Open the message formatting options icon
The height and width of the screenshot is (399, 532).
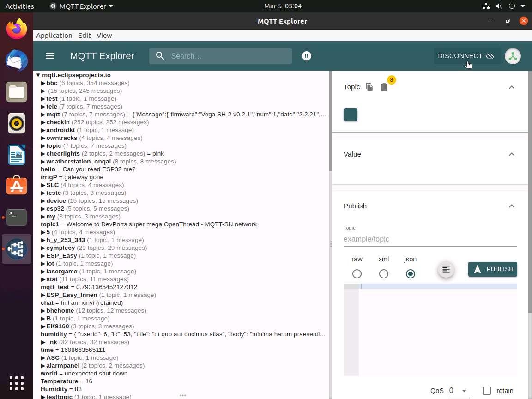click(x=445, y=269)
